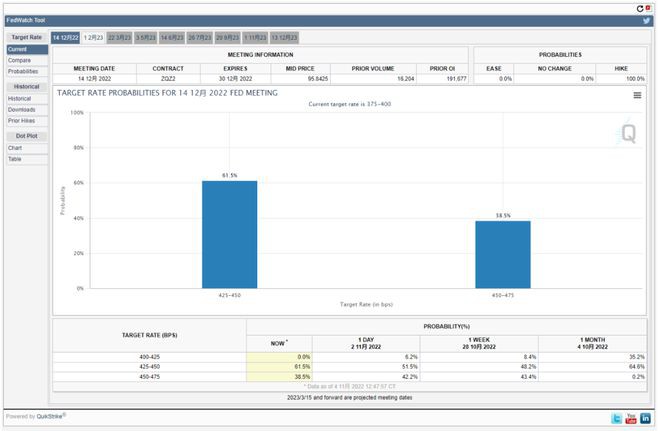Image resolution: width=660 pixels, height=431 pixels.
Task: Open Probabilities in the sidebar
Action: [23, 71]
